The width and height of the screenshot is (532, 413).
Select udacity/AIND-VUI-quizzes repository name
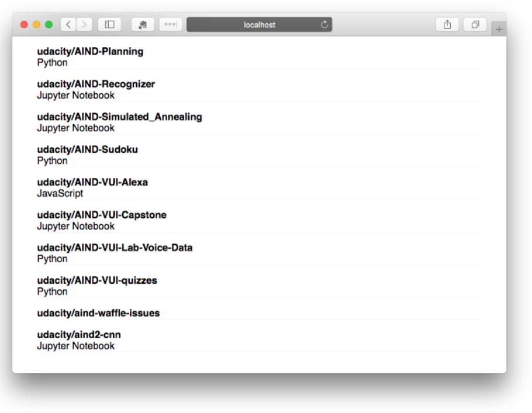pyautogui.click(x=97, y=280)
